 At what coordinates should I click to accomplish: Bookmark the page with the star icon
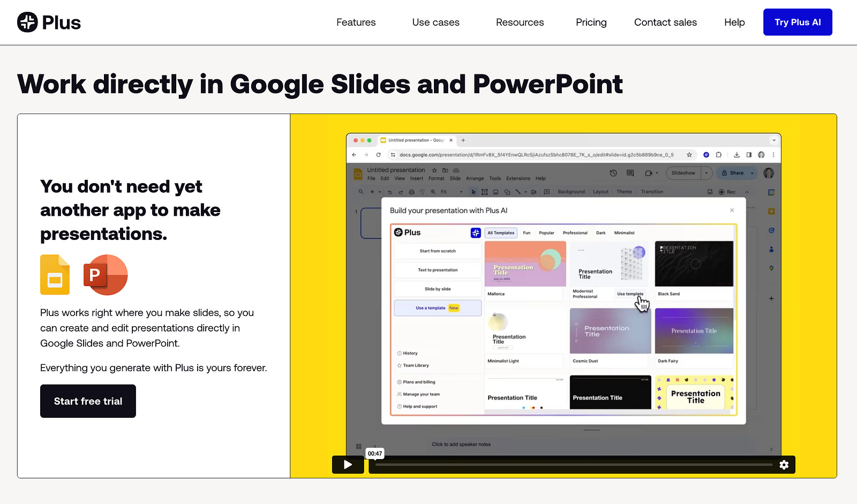tap(689, 155)
